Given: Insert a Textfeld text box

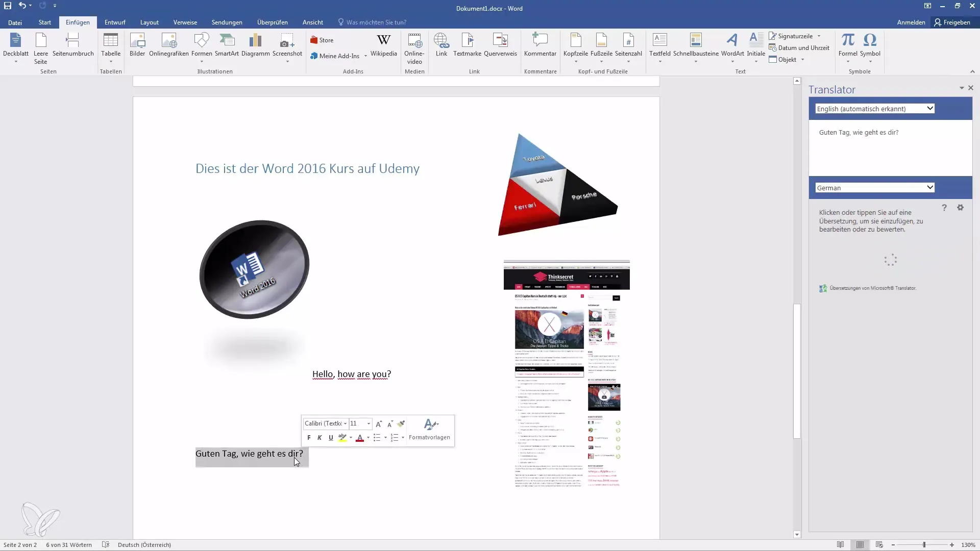Looking at the screenshot, I should click(x=660, y=47).
